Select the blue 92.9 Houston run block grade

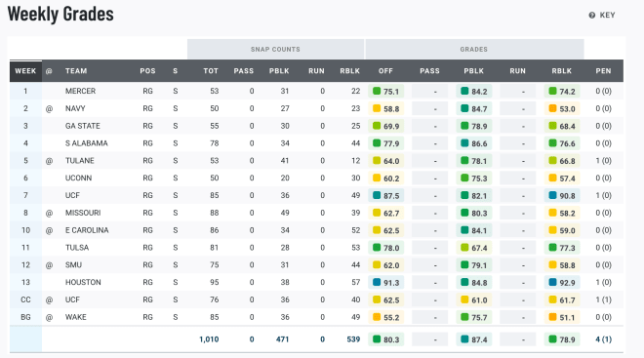[562, 283]
